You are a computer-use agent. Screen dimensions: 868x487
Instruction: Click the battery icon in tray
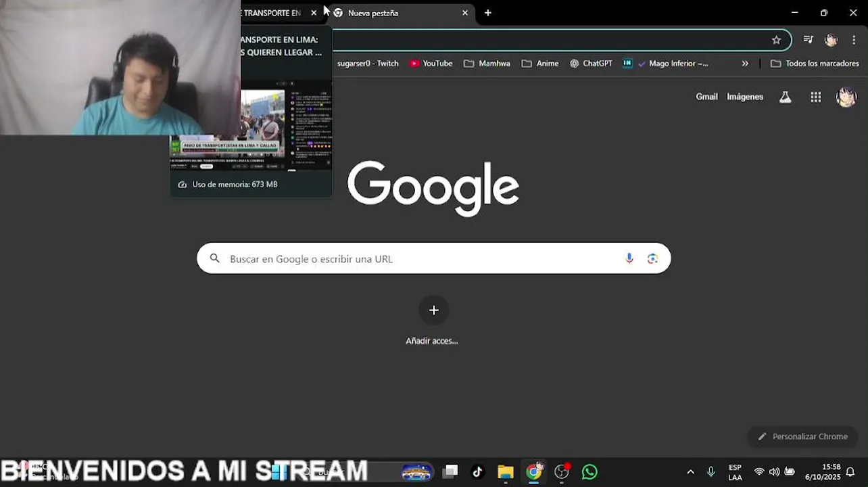click(789, 472)
